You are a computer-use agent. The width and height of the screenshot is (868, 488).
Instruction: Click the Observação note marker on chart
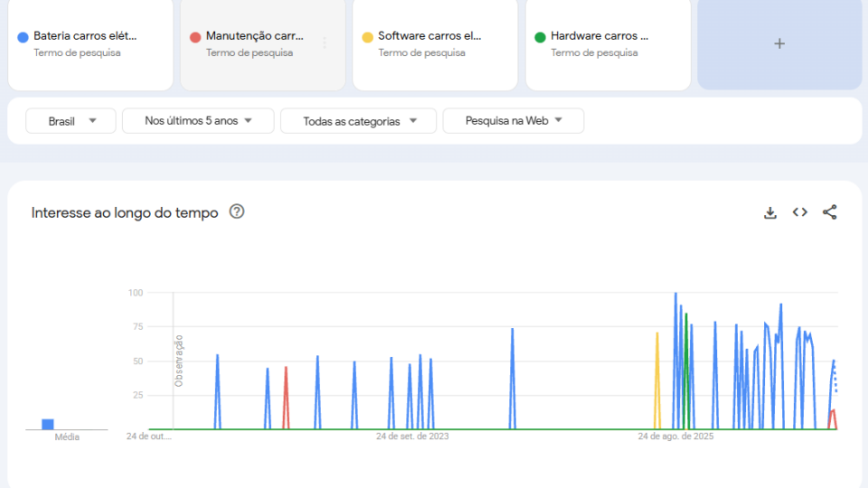click(x=178, y=361)
